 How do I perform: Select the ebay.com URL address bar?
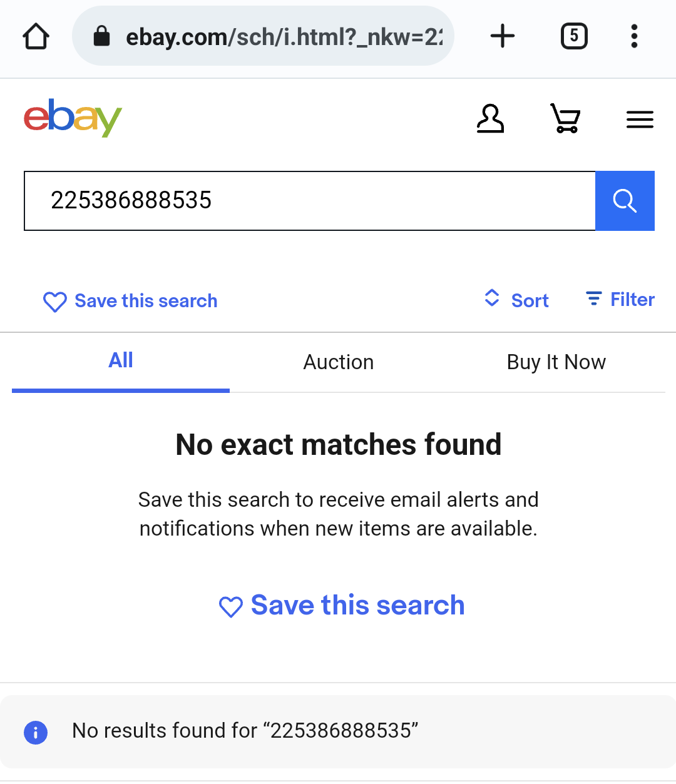click(263, 36)
